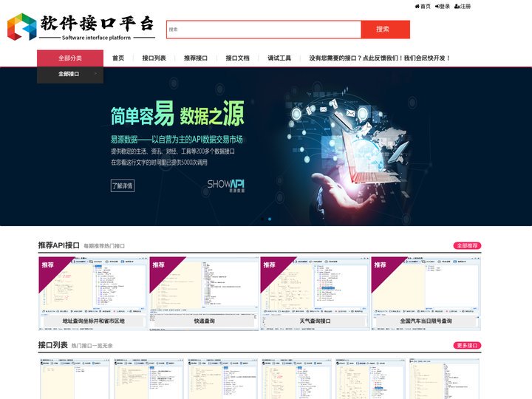The width and height of the screenshot is (532, 399).
Task: Go to 首页 in the navigation bar
Action: pos(118,58)
